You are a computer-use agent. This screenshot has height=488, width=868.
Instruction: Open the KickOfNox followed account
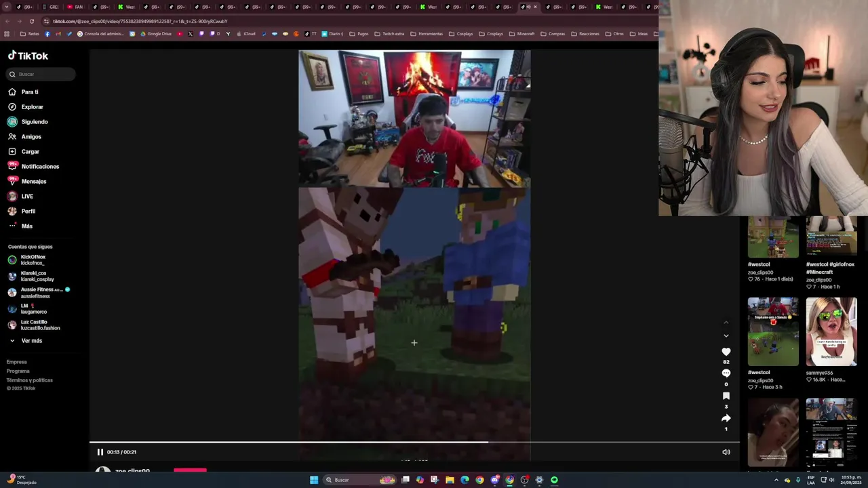click(33, 260)
